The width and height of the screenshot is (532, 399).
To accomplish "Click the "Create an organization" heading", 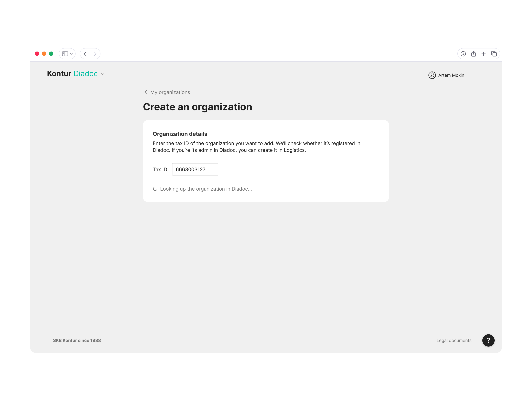I will 197,107.
